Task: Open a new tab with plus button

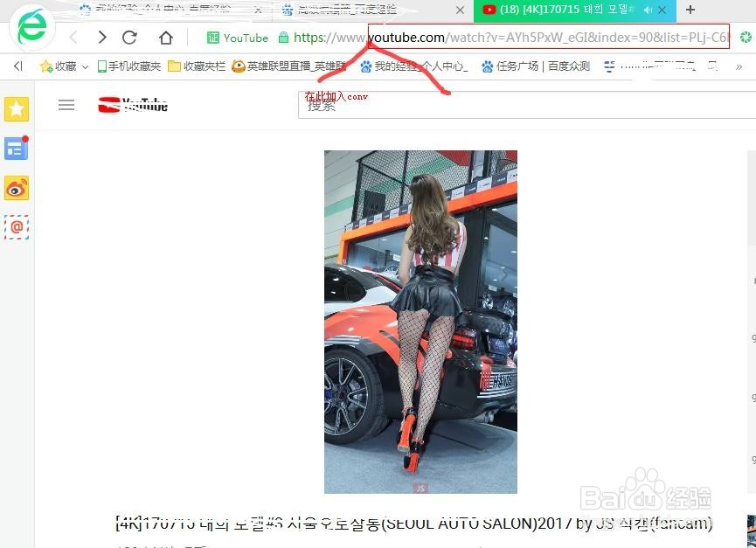Action: point(690,10)
